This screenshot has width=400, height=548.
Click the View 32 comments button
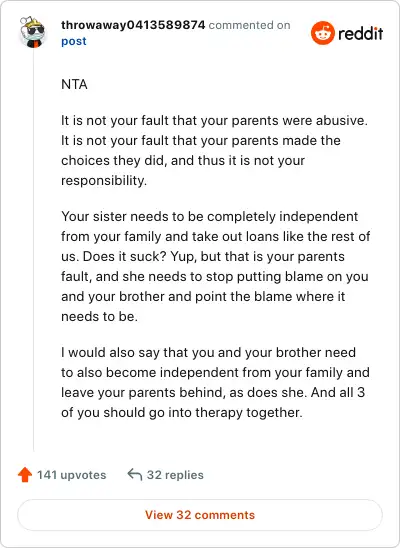click(200, 515)
